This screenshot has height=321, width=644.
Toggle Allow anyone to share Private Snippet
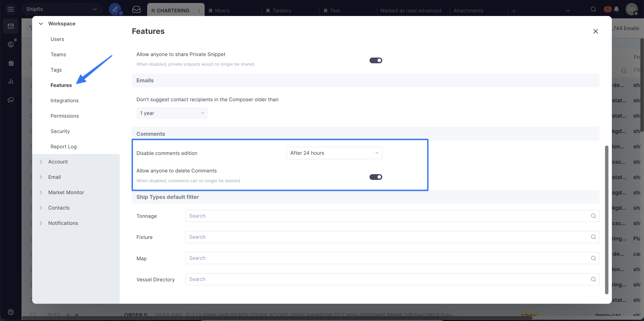[375, 60]
